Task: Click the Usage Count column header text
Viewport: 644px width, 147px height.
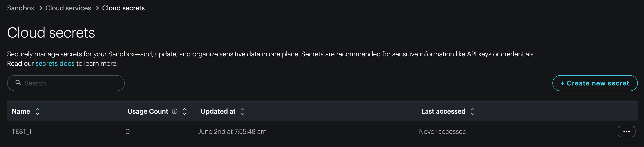Action: (x=148, y=111)
